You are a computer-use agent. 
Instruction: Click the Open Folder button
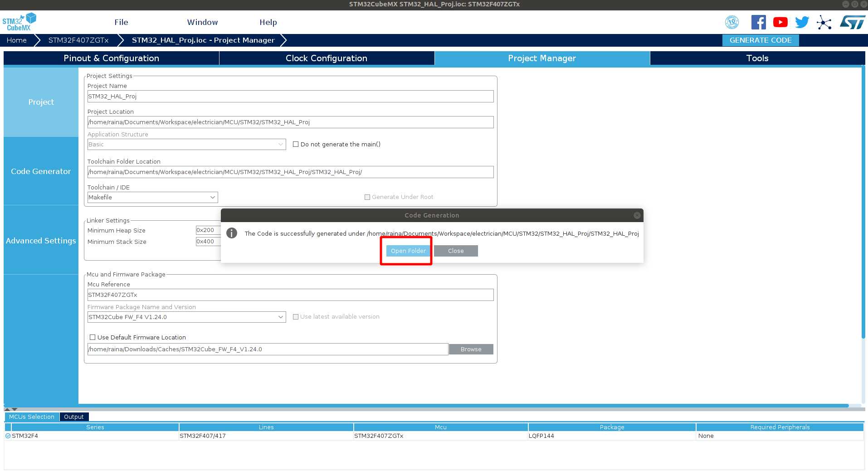pos(408,251)
